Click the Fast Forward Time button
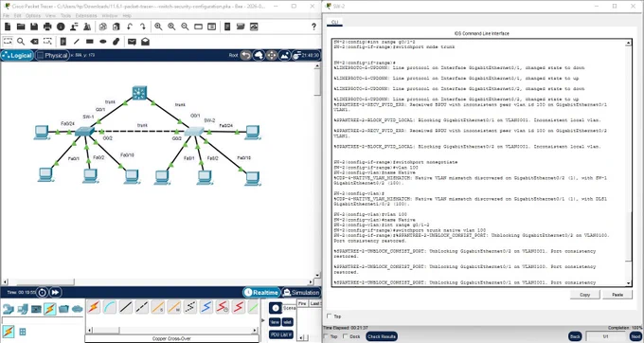Screen dimensions: 644x343 coord(56,293)
